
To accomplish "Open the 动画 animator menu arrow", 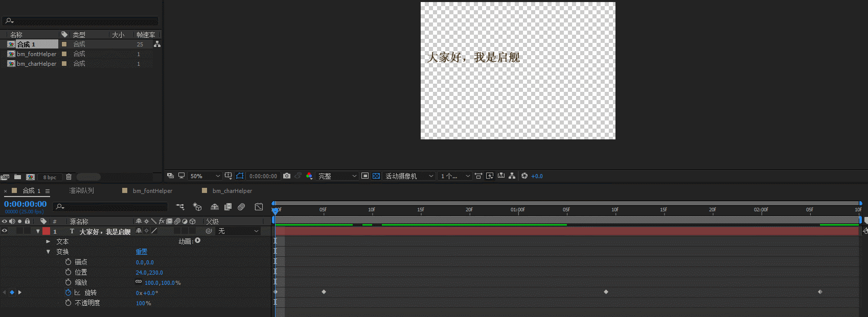I will 197,240.
